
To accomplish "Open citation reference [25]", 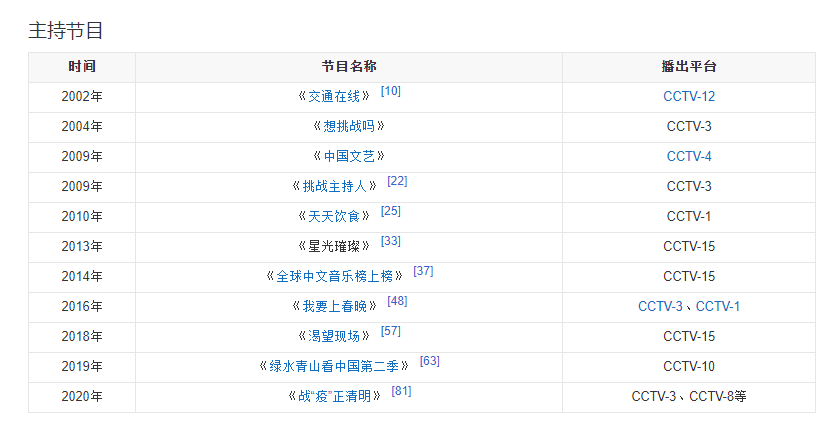I will tap(391, 211).
